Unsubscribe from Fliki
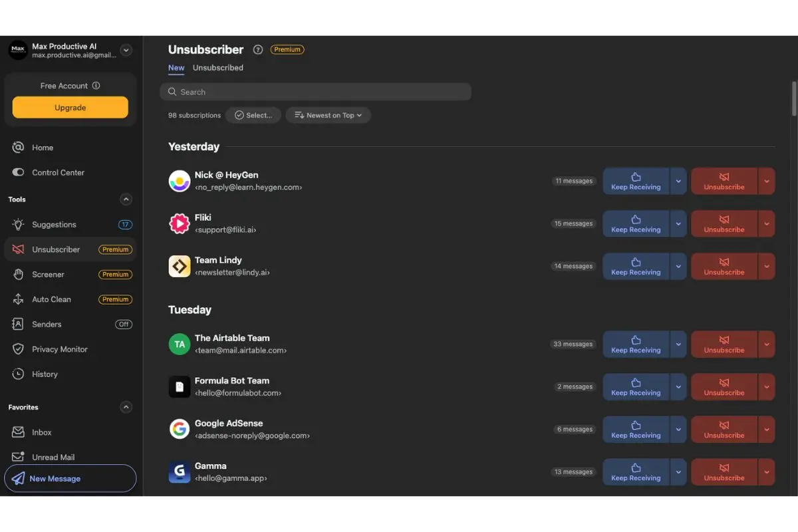 coord(724,223)
